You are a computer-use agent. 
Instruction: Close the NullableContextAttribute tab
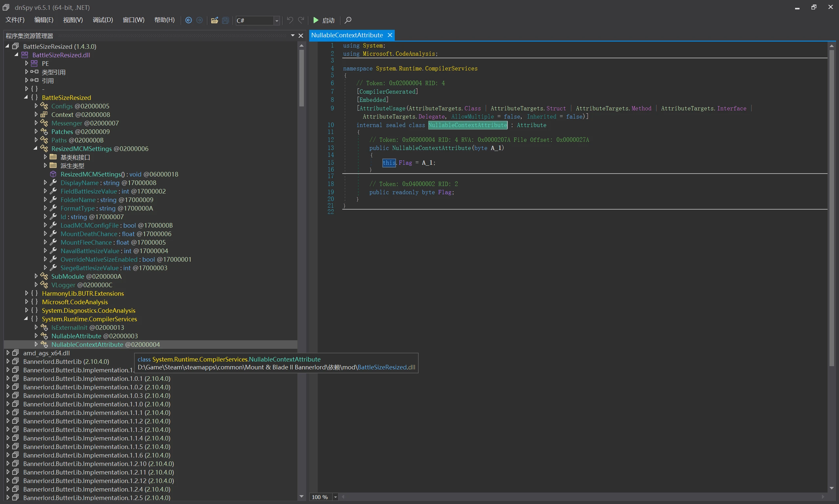click(390, 35)
